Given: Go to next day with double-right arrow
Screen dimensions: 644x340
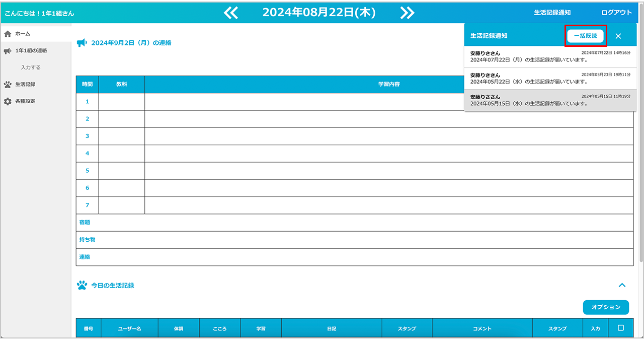Looking at the screenshot, I should click(407, 13).
